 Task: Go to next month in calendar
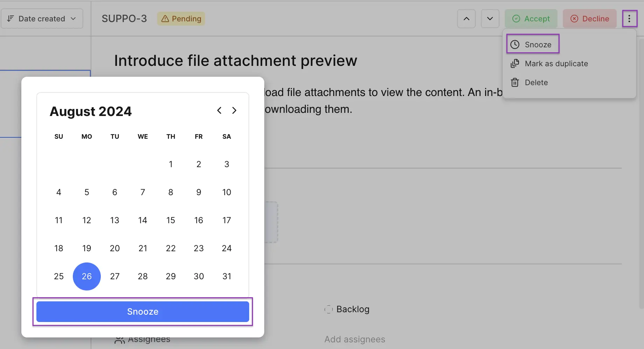click(x=234, y=110)
